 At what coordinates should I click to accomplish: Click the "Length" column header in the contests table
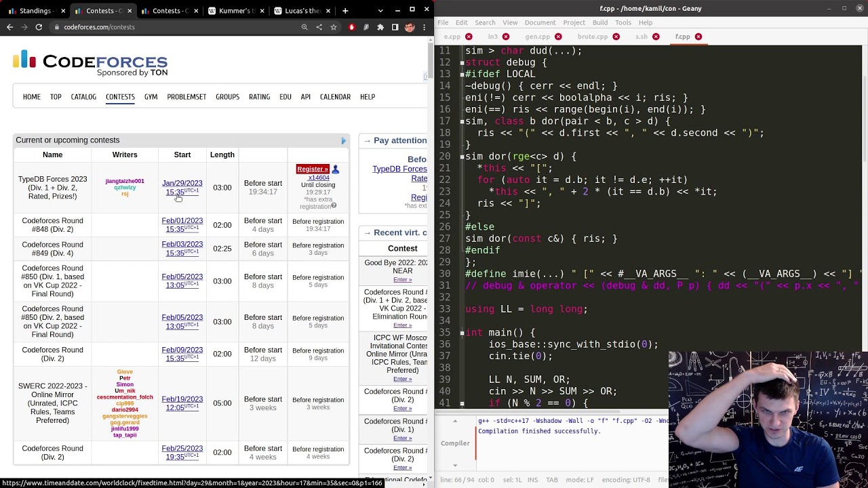(x=222, y=155)
